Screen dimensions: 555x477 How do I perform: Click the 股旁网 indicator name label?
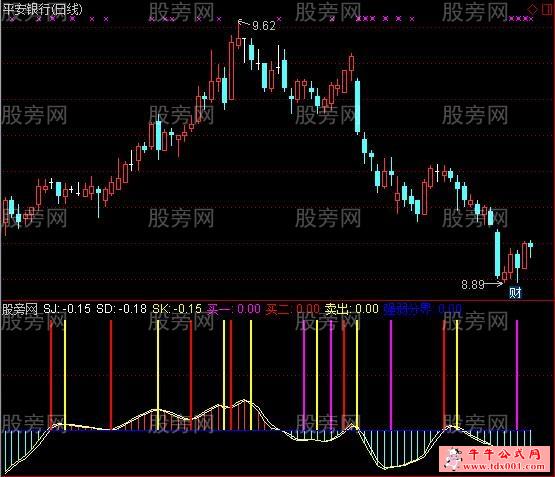click(x=20, y=310)
